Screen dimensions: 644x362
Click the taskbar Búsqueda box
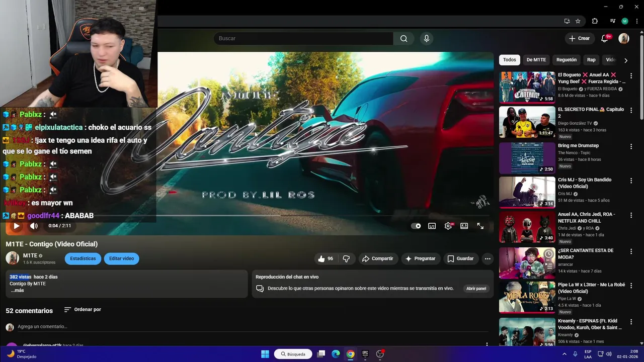[x=293, y=354]
